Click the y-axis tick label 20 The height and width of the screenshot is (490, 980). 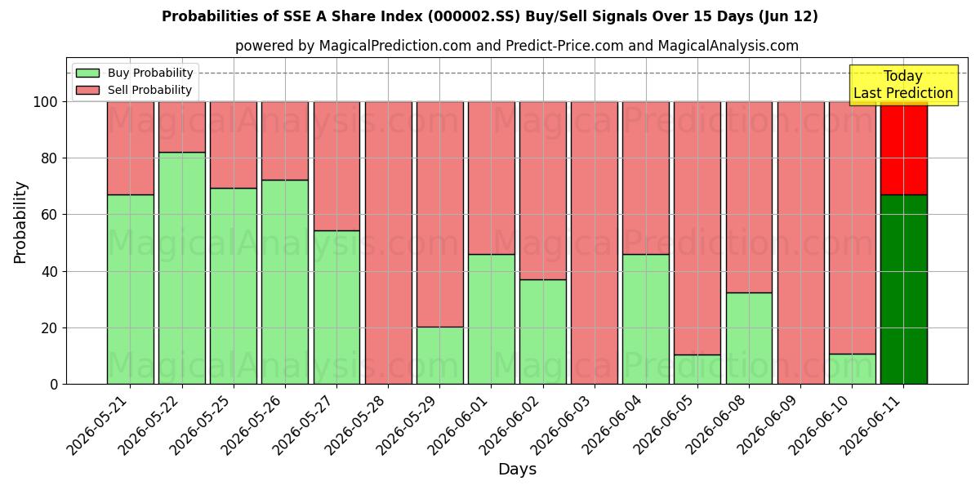[x=51, y=328]
